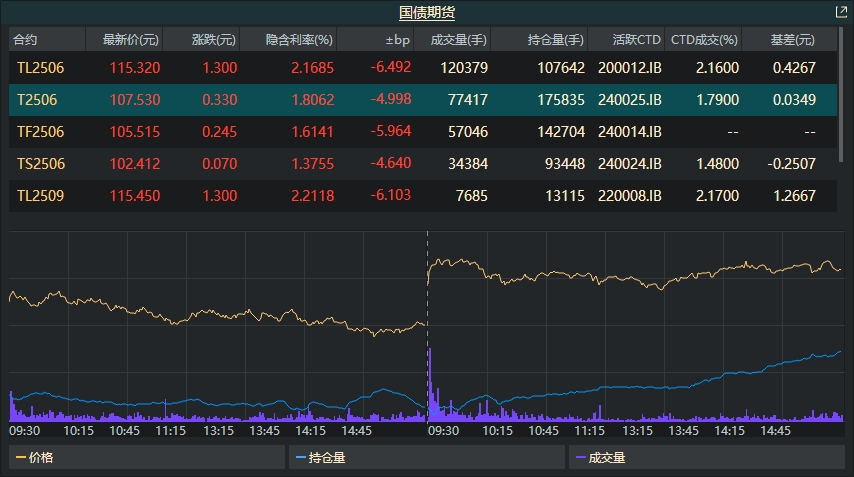
Task: Click the 基差(元) column header
Action: tap(791, 40)
